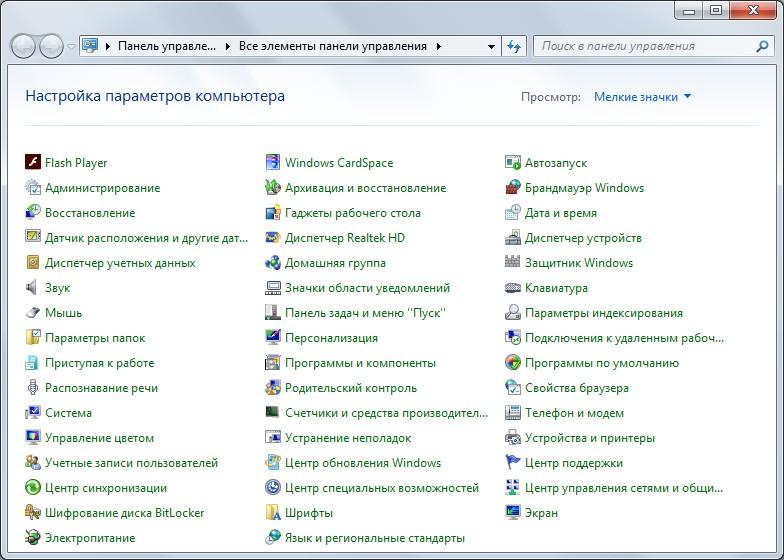The image size is (784, 560).
Task: Open Центр управления сетями и общи... link
Action: click(624, 488)
